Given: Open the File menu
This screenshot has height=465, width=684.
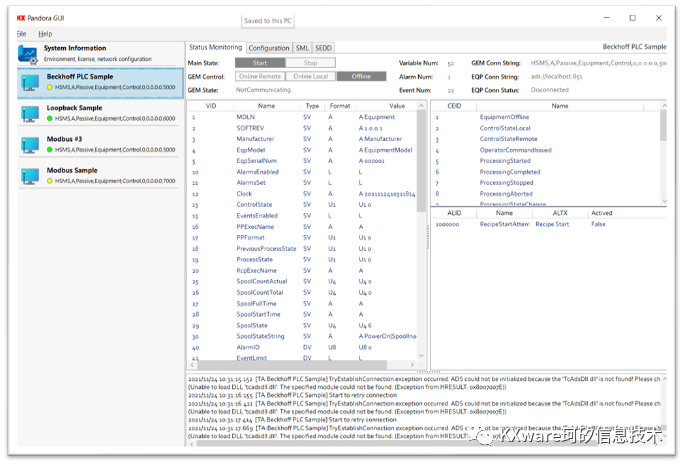Looking at the screenshot, I should [x=21, y=34].
